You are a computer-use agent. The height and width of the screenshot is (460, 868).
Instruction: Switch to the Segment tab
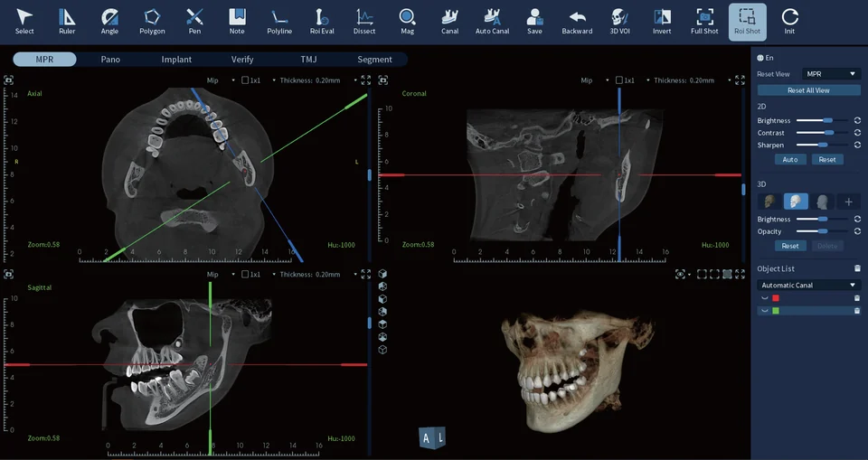point(374,60)
